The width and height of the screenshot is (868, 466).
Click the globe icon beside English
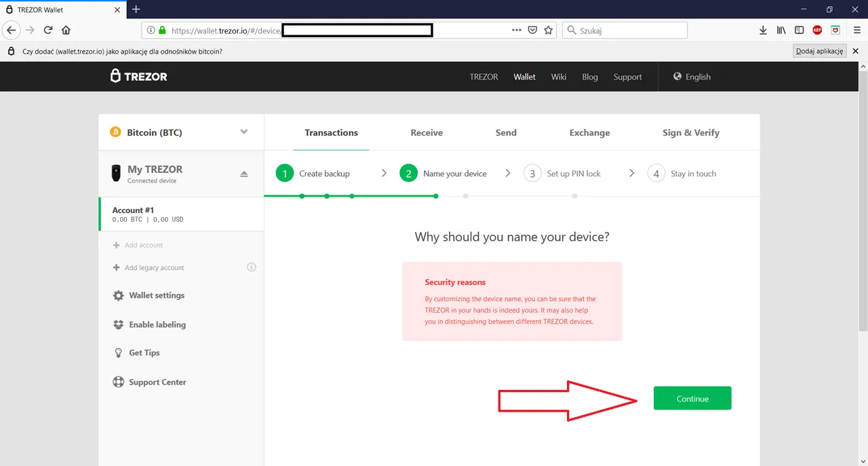point(677,77)
